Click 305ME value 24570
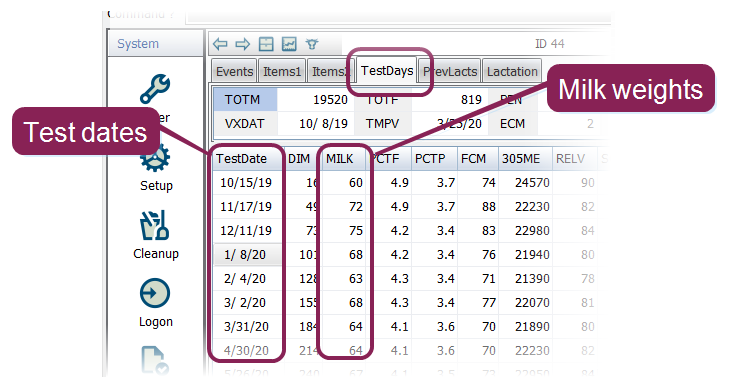This screenshot has height=389, width=732. [x=532, y=183]
